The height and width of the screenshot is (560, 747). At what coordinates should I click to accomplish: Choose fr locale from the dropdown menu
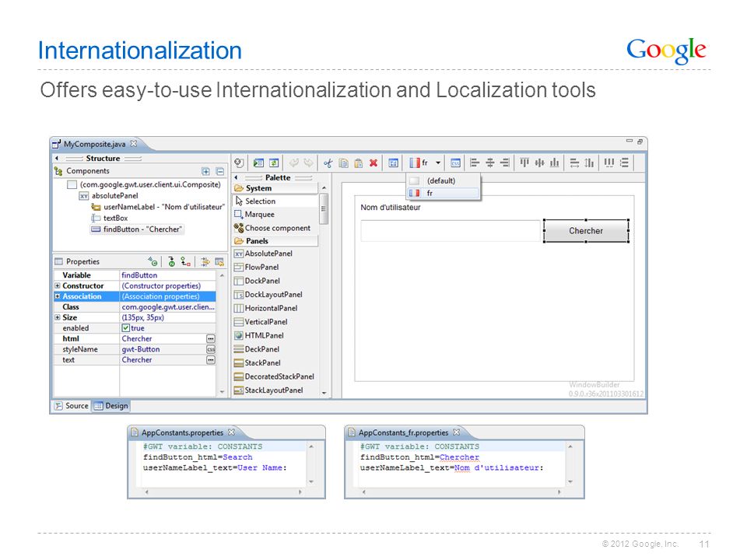click(443, 193)
